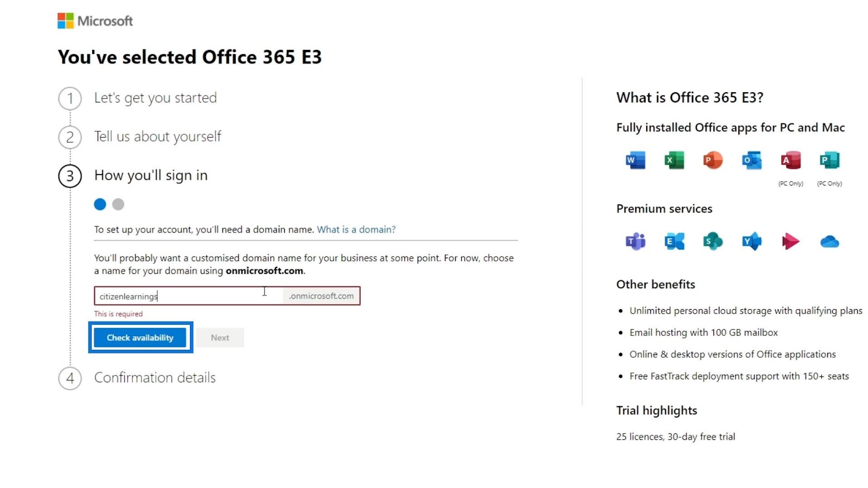Click the Yammer service icon

(752, 241)
